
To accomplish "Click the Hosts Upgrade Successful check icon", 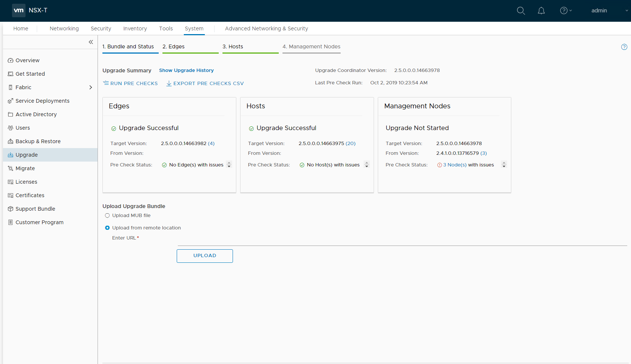I will (251, 129).
